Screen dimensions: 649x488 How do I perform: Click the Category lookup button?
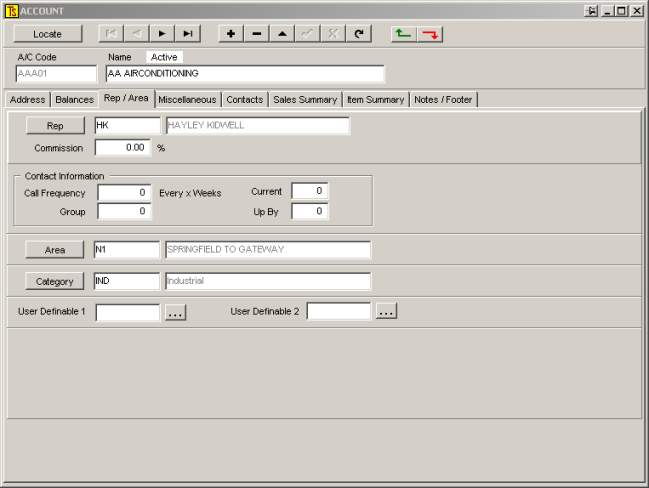coord(55,282)
